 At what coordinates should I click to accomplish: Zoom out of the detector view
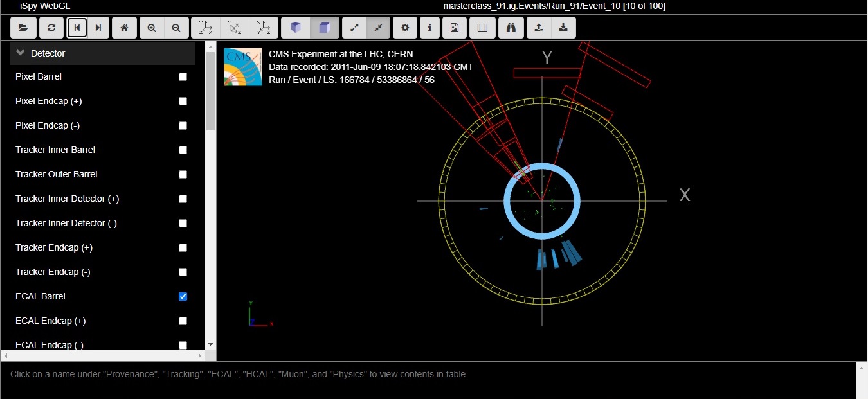(x=176, y=28)
